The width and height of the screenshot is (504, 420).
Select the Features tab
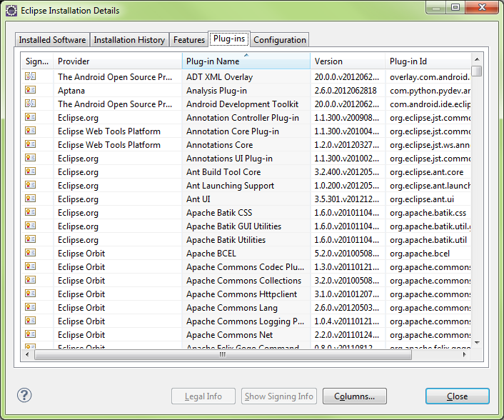189,40
